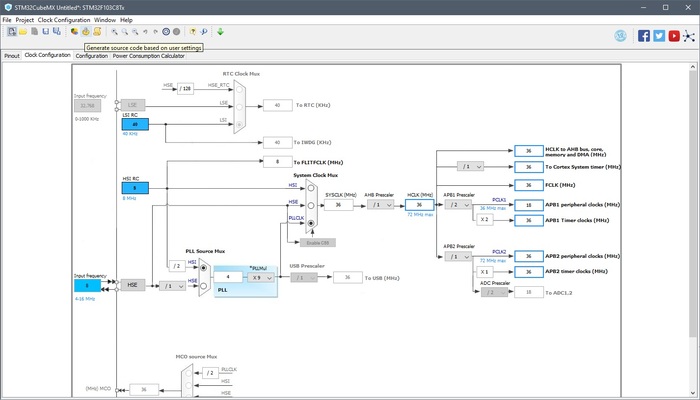Click the APB1 peripheral clocks value box
This screenshot has width=700, height=400.
[x=529, y=205]
